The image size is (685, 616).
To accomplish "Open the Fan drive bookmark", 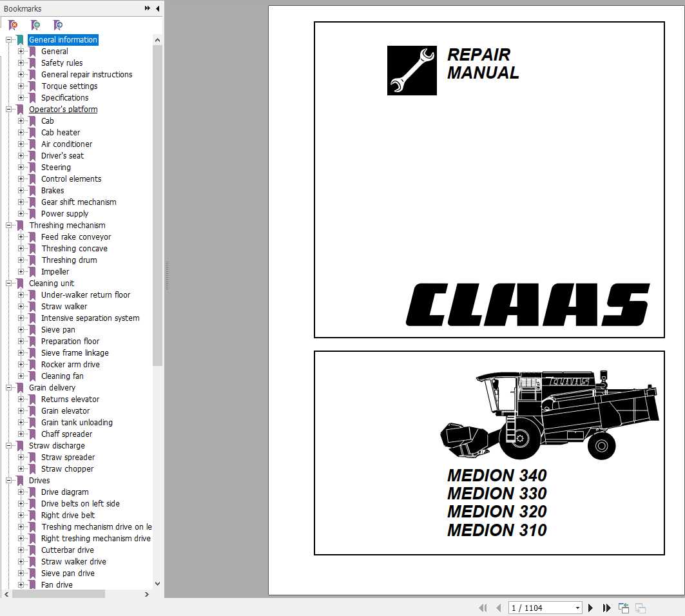I will tap(57, 584).
